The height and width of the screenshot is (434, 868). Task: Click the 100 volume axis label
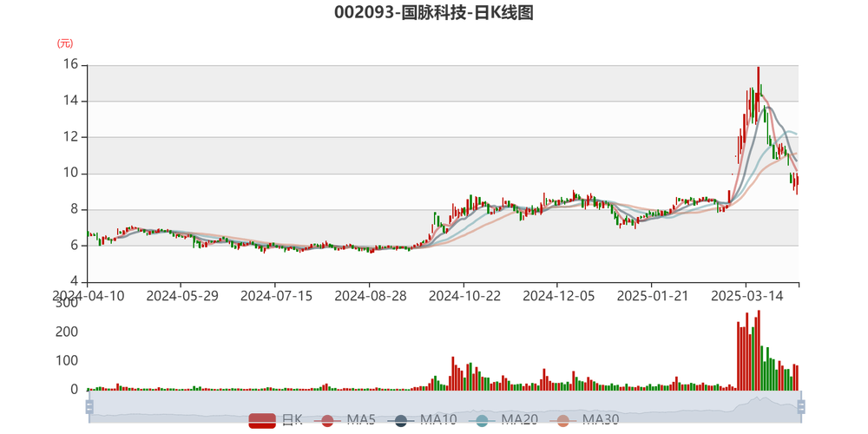coord(67,361)
